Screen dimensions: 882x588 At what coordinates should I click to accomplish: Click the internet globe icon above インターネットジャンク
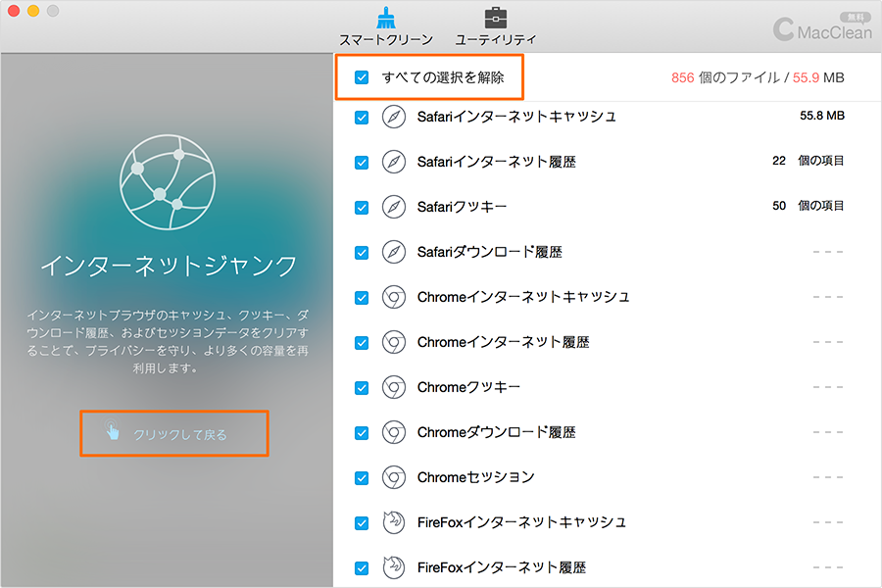(168, 181)
